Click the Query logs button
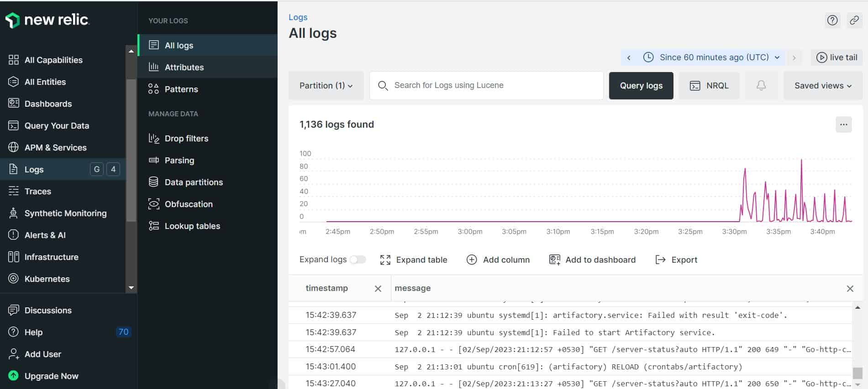This screenshot has width=868, height=389. click(641, 85)
